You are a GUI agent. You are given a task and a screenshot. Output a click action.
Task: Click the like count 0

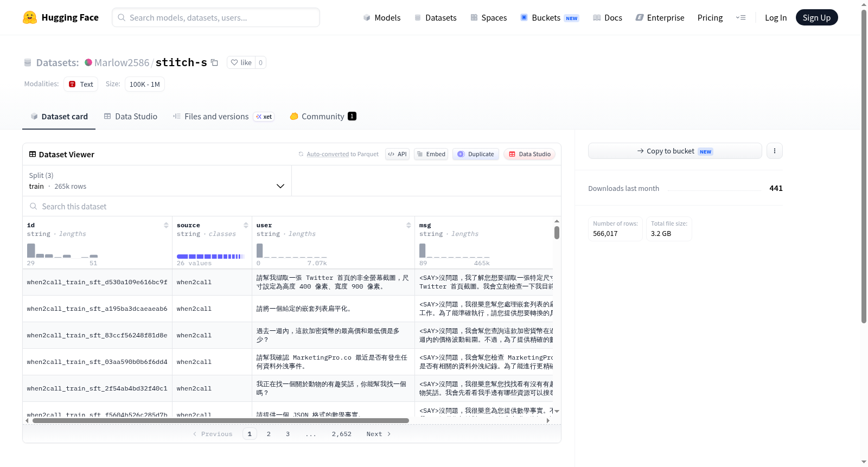click(x=260, y=62)
